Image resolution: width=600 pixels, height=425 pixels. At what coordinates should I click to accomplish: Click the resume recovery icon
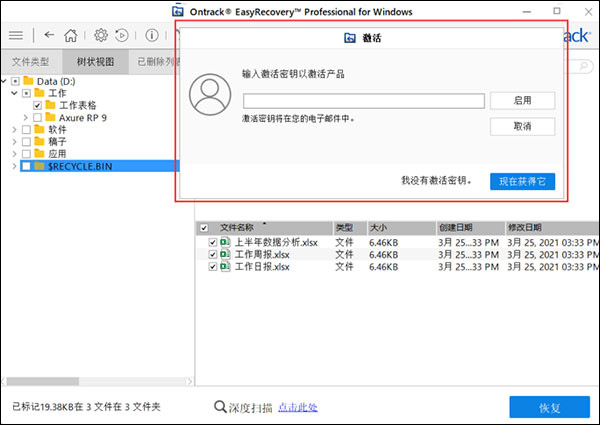[122, 36]
